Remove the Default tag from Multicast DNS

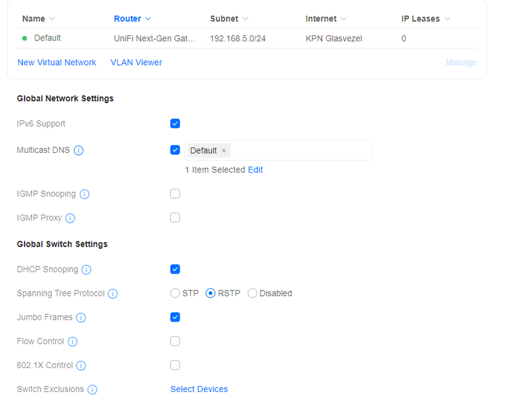point(223,151)
